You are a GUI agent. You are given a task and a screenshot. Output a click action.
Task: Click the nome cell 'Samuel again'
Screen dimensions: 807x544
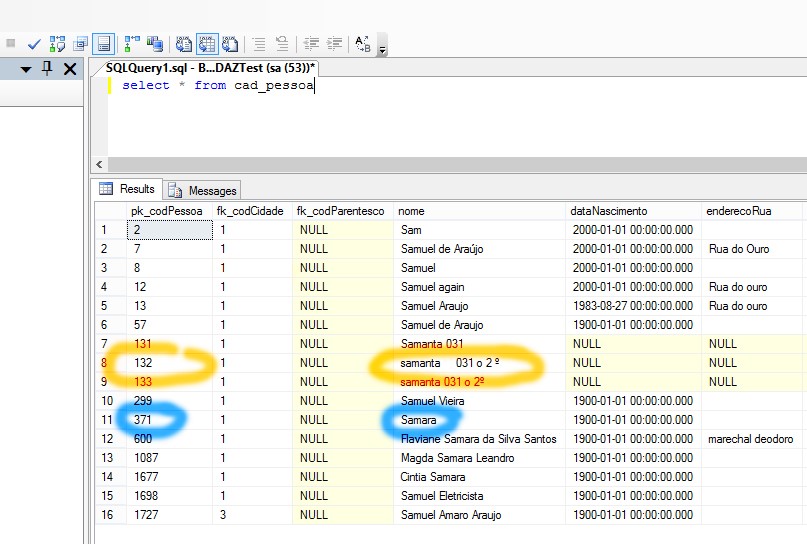click(479, 287)
